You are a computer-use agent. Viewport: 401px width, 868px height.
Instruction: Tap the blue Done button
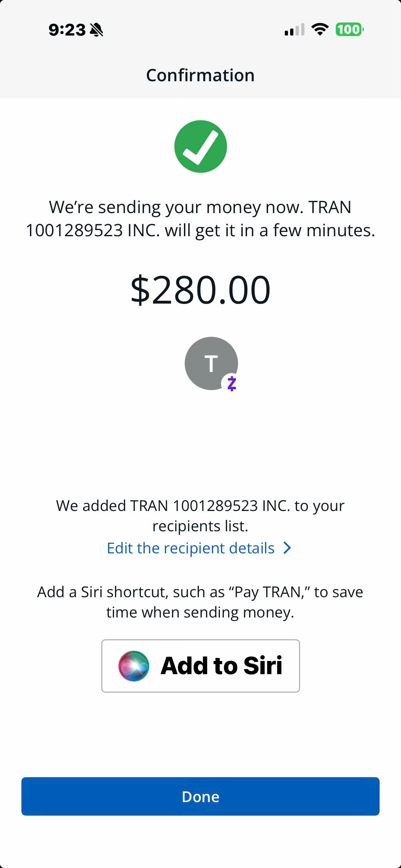pos(200,796)
